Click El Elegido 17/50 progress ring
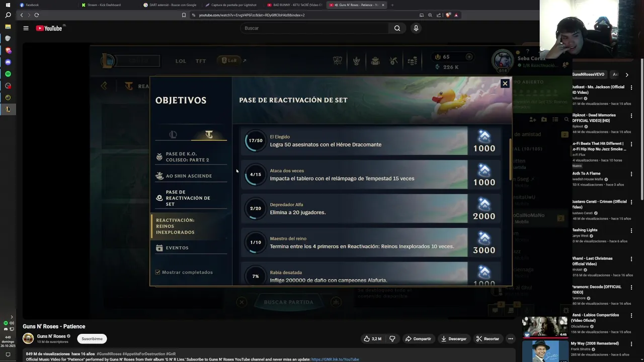This screenshot has height=362, width=644. [256, 141]
